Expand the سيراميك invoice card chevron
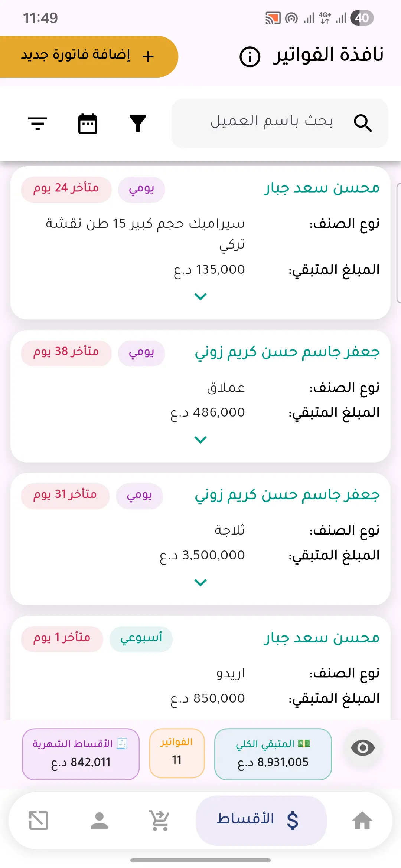Screen dimensions: 401x868 (x=200, y=296)
